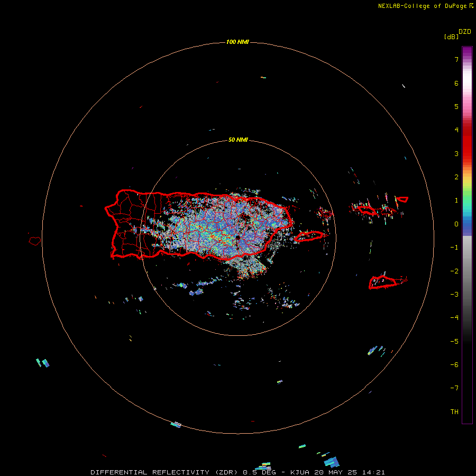Click the colorbar tick value 0

click(456, 224)
